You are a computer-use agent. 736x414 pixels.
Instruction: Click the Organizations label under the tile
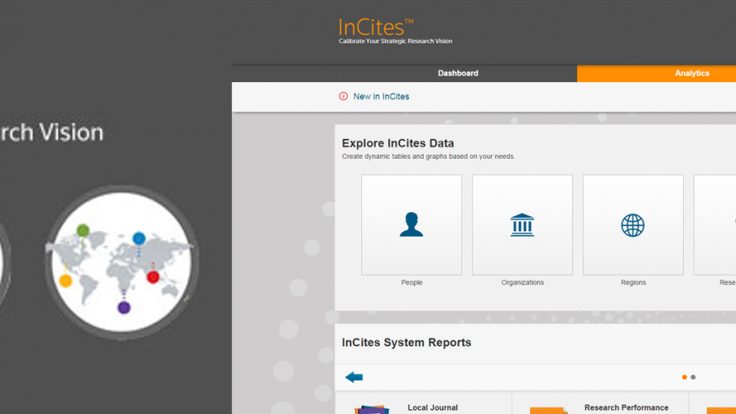[522, 283]
